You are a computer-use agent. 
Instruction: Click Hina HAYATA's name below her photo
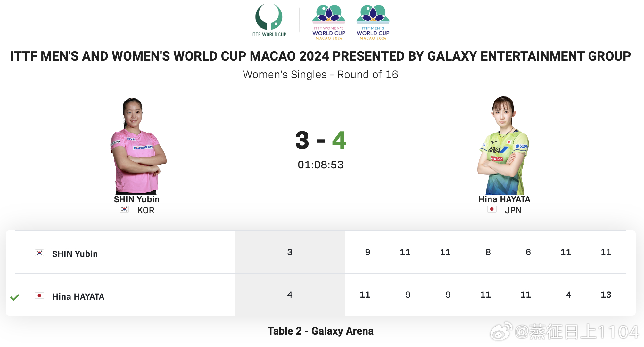click(504, 199)
